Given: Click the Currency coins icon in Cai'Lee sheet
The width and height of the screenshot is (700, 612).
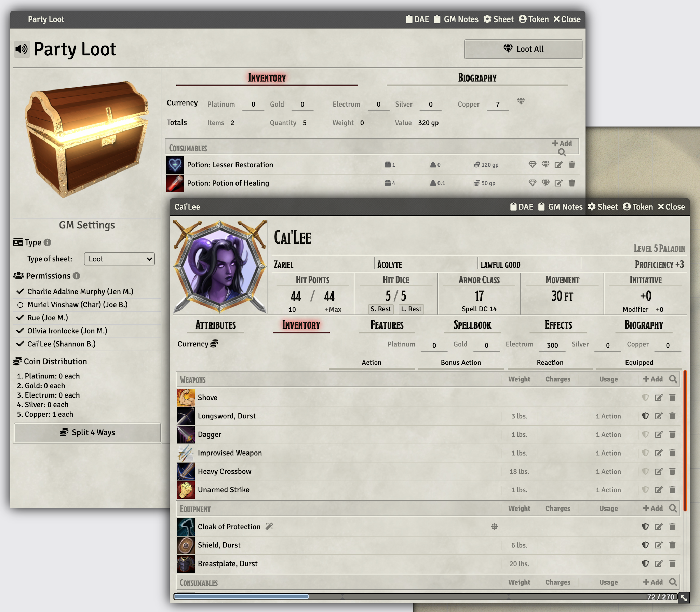Looking at the screenshot, I should (214, 344).
